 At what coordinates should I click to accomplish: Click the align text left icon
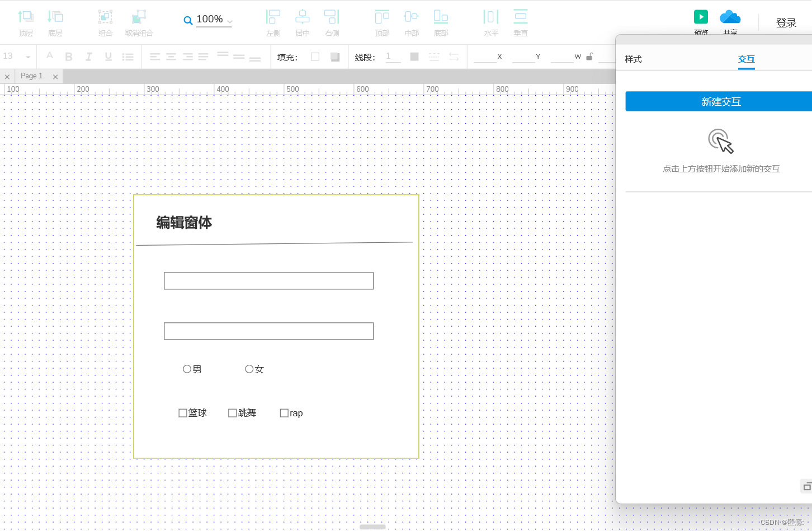(x=155, y=57)
